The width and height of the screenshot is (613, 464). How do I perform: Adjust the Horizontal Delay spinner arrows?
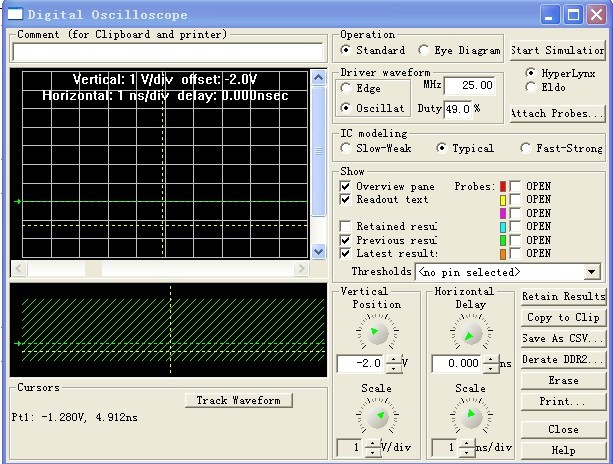pos(490,364)
